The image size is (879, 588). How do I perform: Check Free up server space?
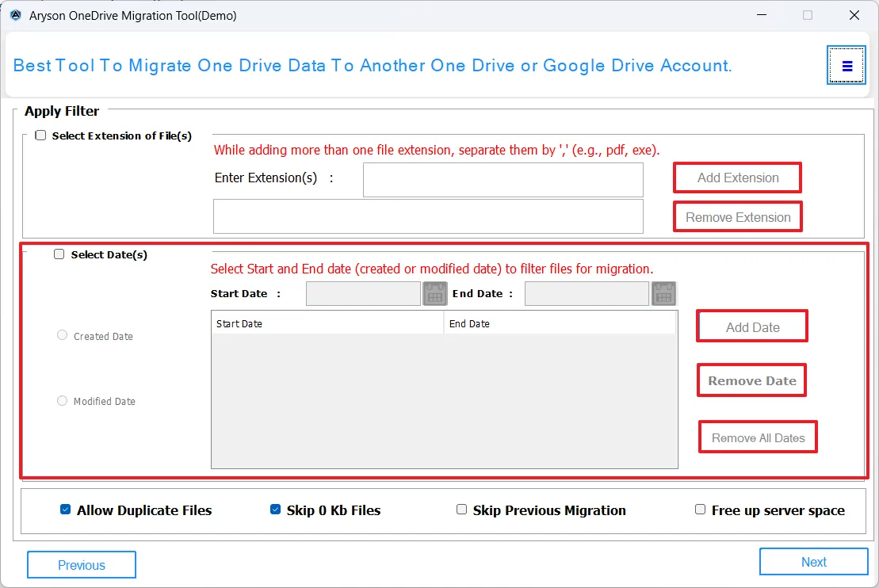coord(700,510)
